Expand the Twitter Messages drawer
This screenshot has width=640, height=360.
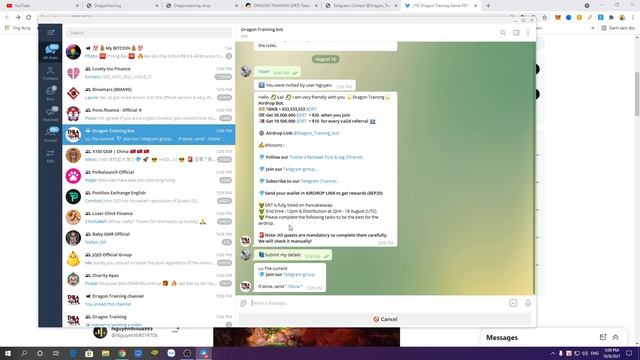point(615,337)
